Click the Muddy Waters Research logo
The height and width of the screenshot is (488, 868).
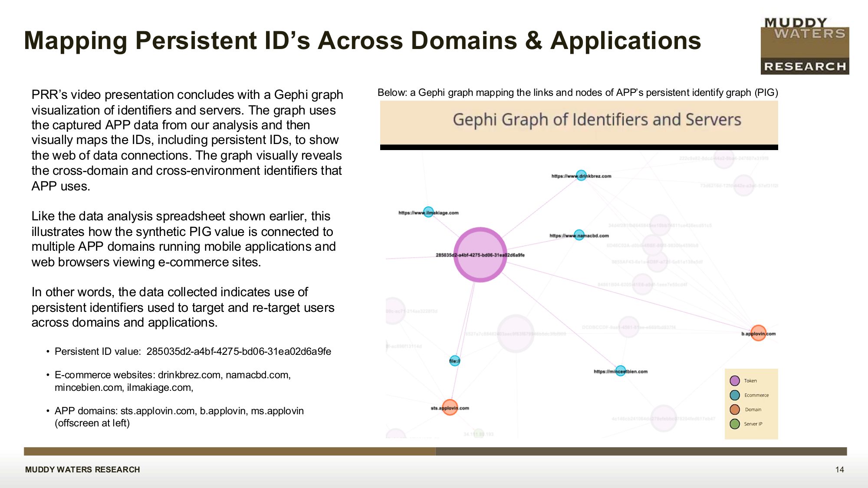click(x=805, y=46)
